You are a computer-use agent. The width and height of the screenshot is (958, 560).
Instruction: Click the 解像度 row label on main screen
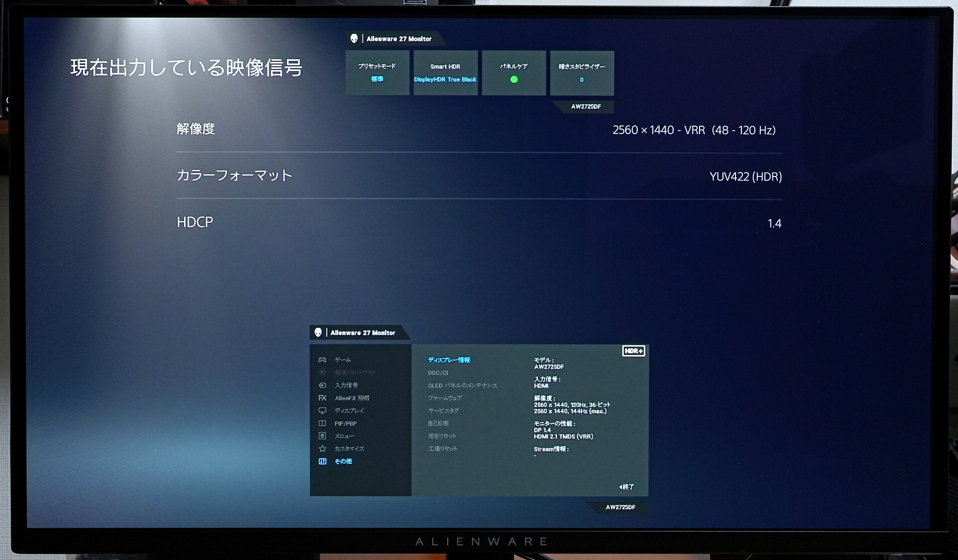[196, 129]
